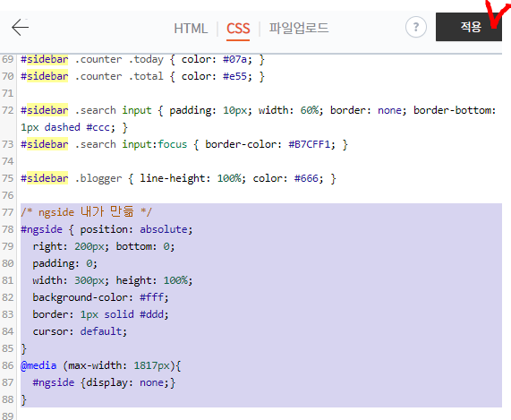
Task: Click line number 89 in the gutter
Action: point(8,416)
